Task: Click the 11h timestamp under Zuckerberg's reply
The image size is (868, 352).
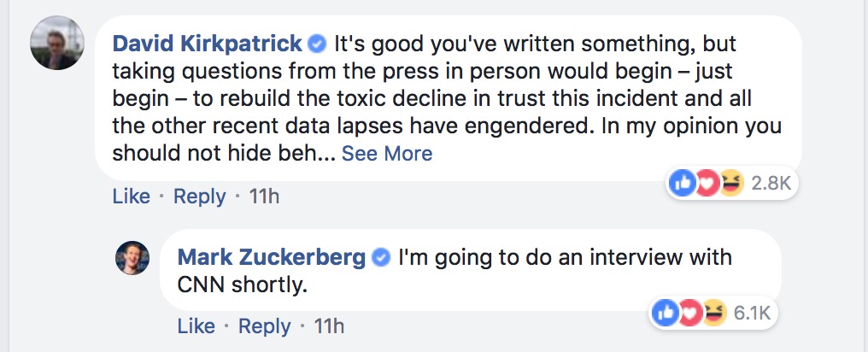Action: point(329,326)
